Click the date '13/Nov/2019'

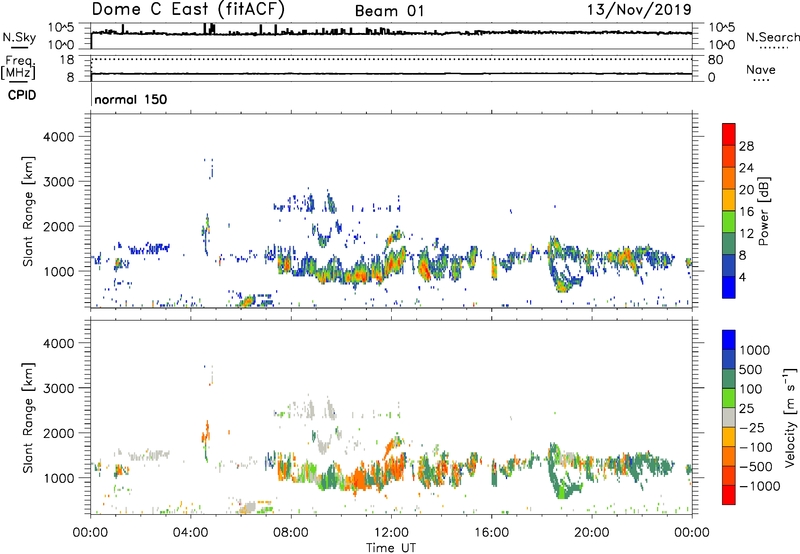point(639,10)
